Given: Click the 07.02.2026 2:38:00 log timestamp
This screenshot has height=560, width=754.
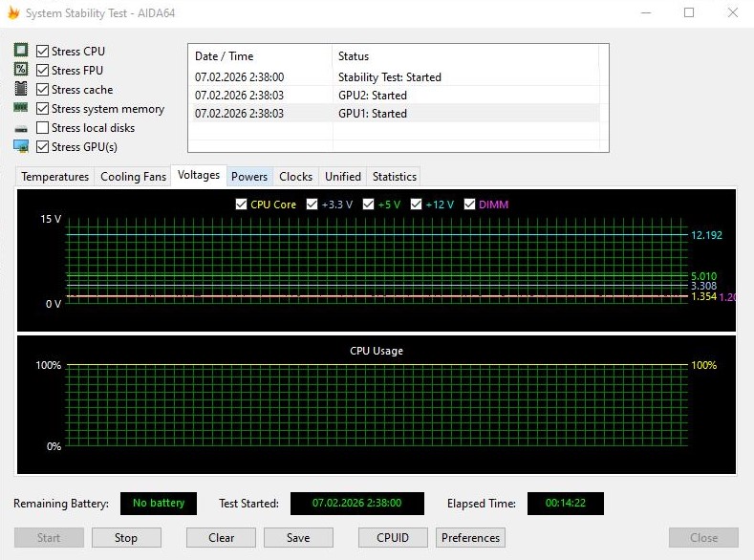Looking at the screenshot, I should (240, 76).
